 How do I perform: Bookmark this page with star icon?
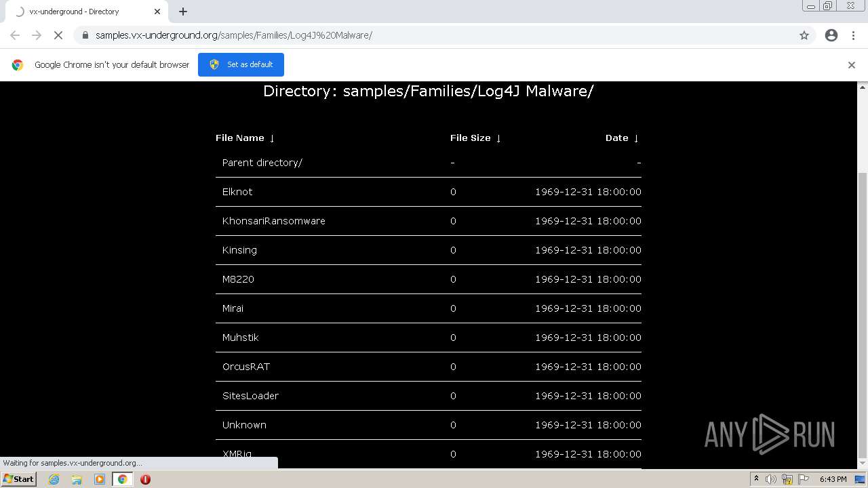click(804, 35)
